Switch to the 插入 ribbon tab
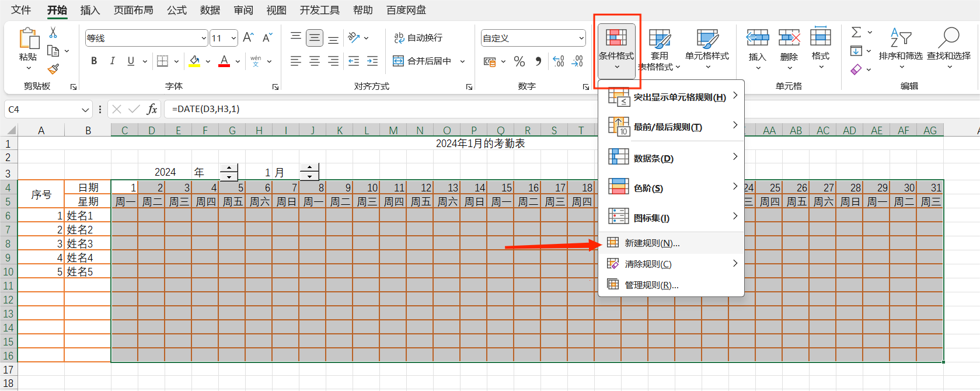The height and width of the screenshot is (391, 980). pos(90,10)
